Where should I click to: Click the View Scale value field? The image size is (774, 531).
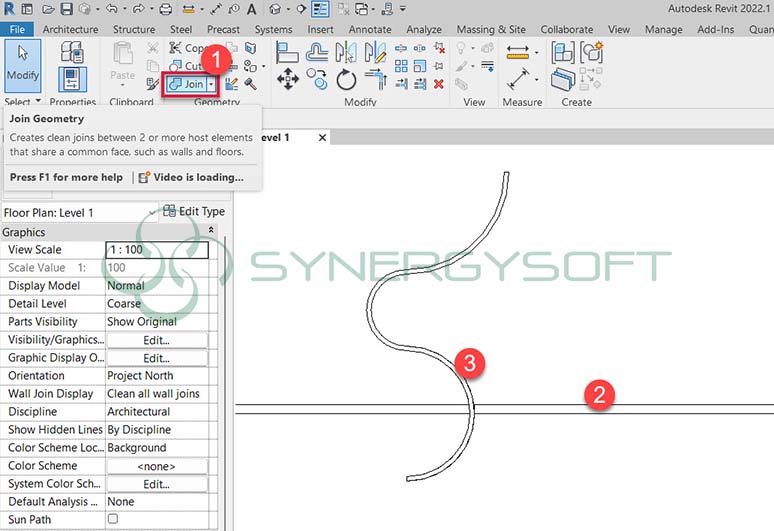coord(156,250)
